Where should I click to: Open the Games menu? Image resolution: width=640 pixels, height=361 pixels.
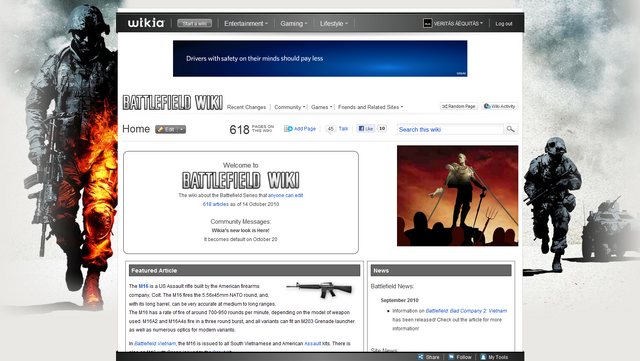pyautogui.click(x=321, y=107)
